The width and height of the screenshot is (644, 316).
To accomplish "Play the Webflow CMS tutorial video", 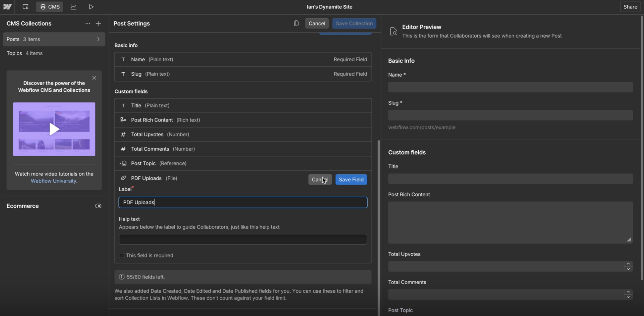I will point(54,129).
